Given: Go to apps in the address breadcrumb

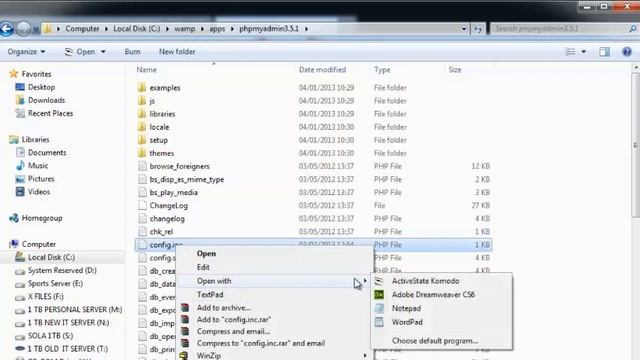Looking at the screenshot, I should coord(217,29).
